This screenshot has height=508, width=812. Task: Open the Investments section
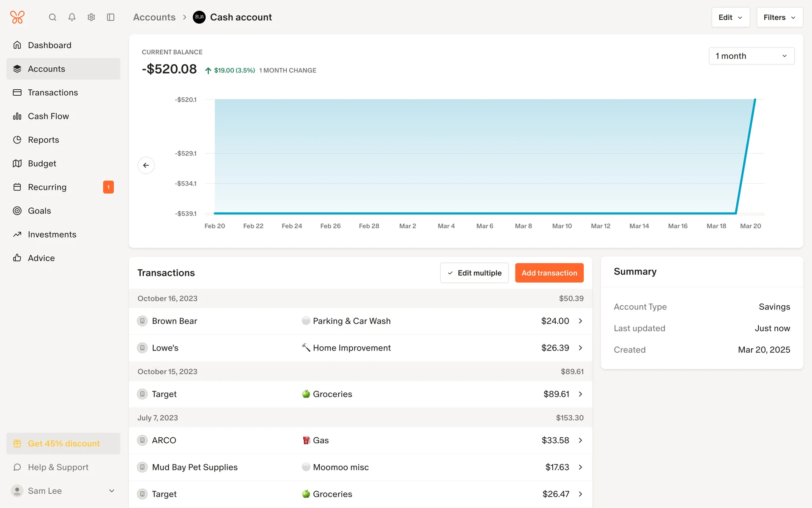[x=52, y=235]
